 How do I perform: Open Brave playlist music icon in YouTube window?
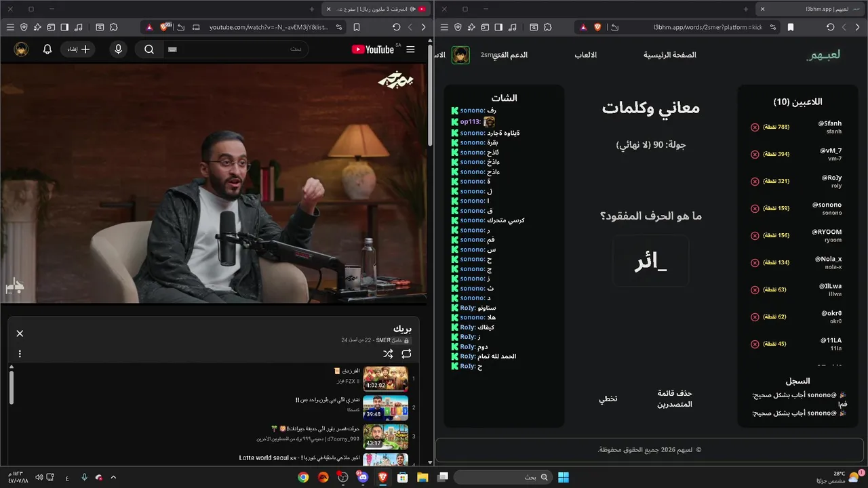(x=79, y=27)
